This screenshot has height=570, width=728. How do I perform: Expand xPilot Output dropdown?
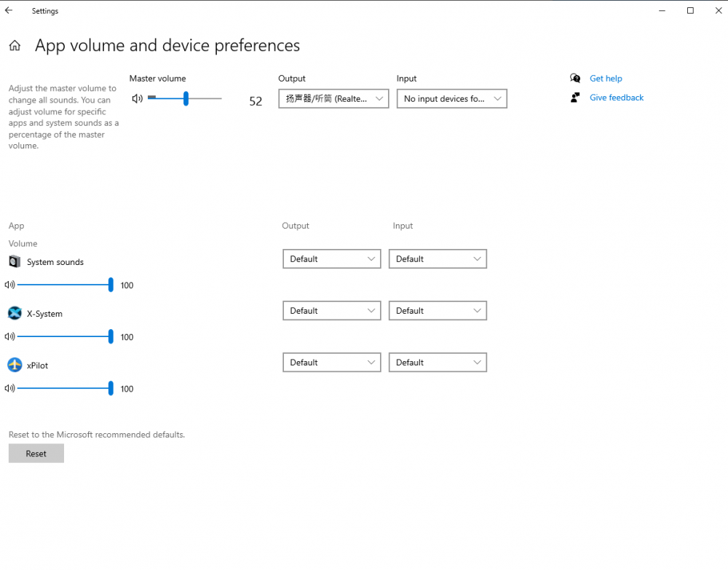(331, 363)
